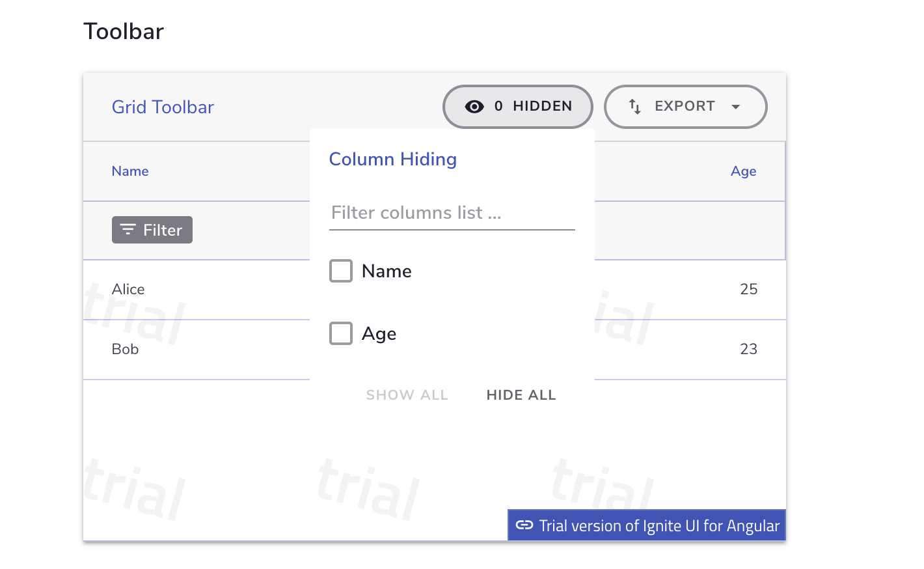Click the eye icon showing zero hidden columns
Screen dimensions: 924x569
474,106
